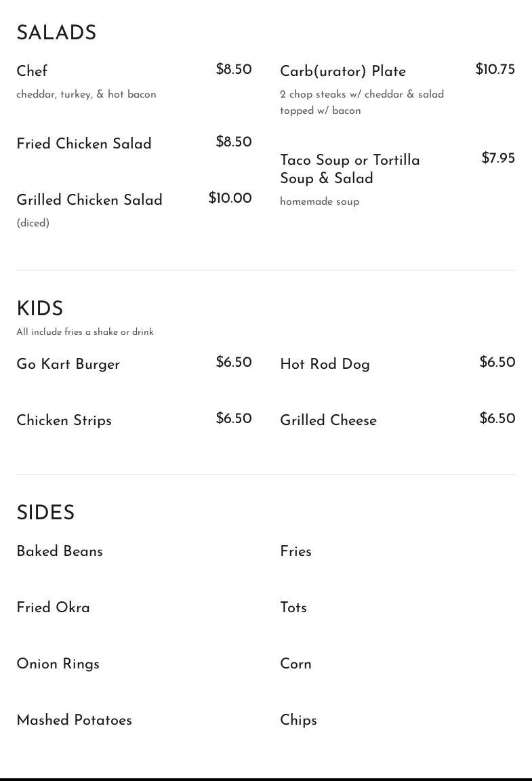Select Taco Soup or Tortilla Soup & Salad
Viewport: 532px width, 781px height.
(x=350, y=169)
